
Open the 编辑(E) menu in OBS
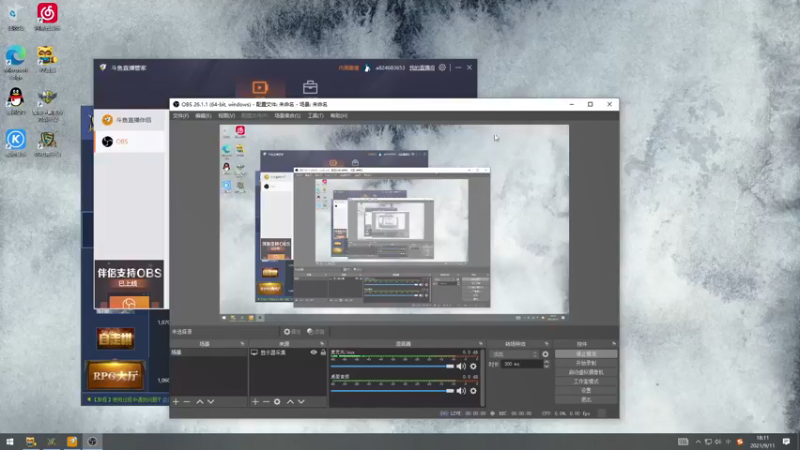203,116
